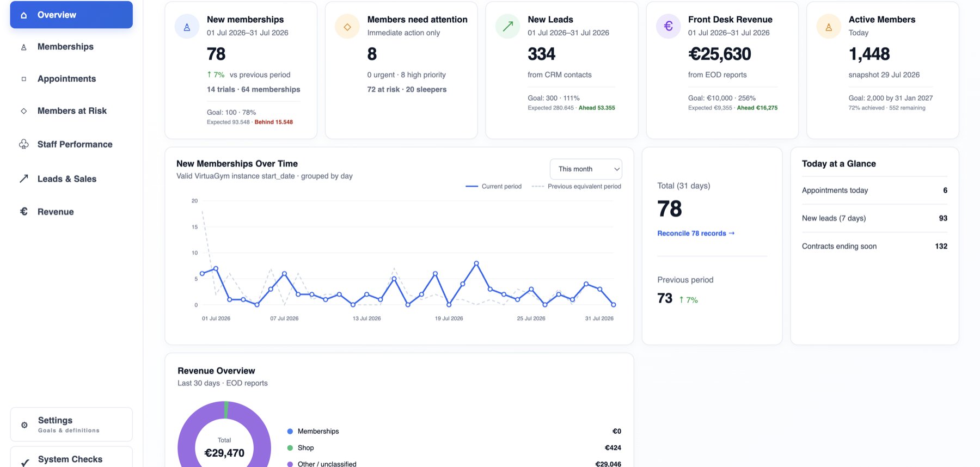Click the Current period legend entry
The image size is (980, 467).
pyautogui.click(x=493, y=187)
